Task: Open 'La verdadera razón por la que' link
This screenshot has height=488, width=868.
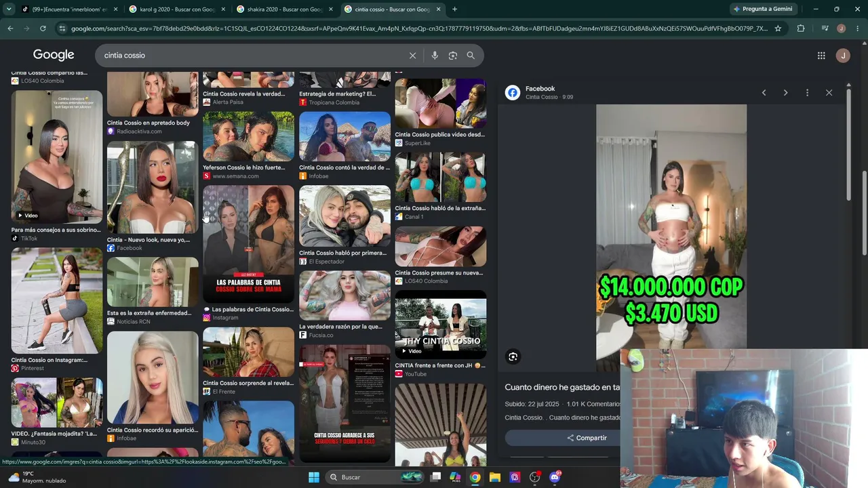Action: tap(340, 327)
